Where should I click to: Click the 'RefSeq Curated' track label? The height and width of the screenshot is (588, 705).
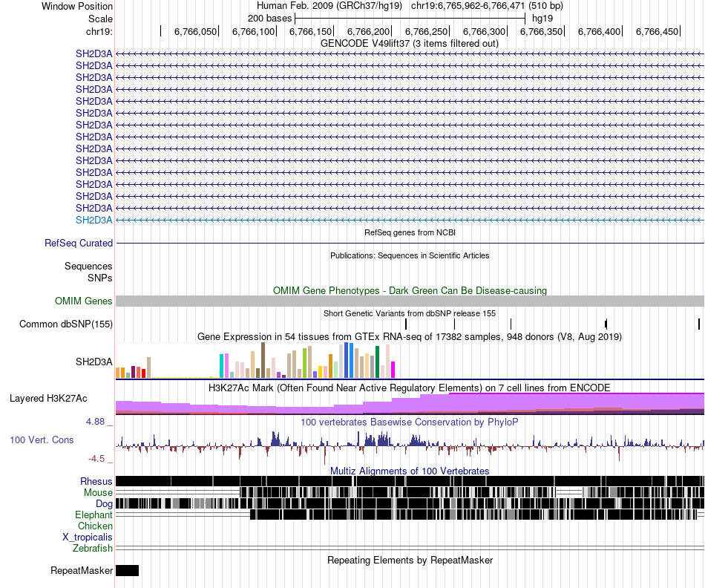coord(79,243)
